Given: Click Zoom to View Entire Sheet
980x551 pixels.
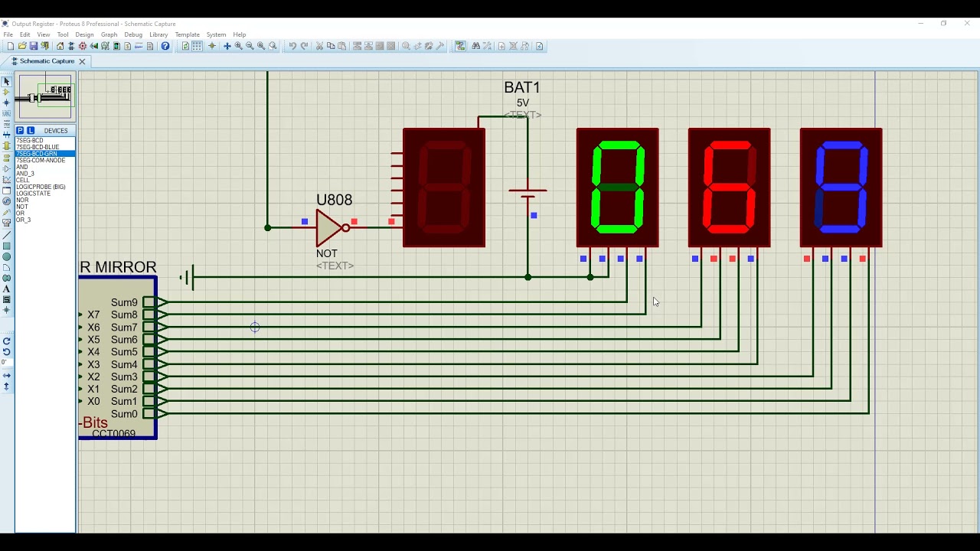Looking at the screenshot, I should (x=261, y=46).
